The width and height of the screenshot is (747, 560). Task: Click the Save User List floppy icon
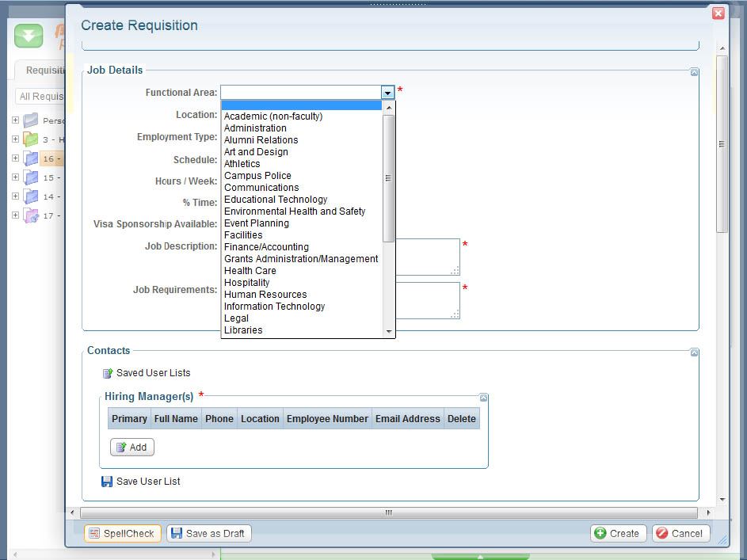pyautogui.click(x=107, y=482)
